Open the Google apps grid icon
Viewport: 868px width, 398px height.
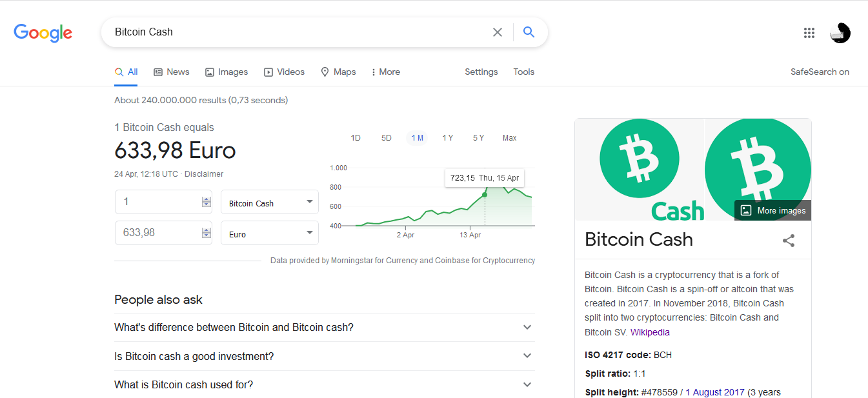pyautogui.click(x=809, y=33)
